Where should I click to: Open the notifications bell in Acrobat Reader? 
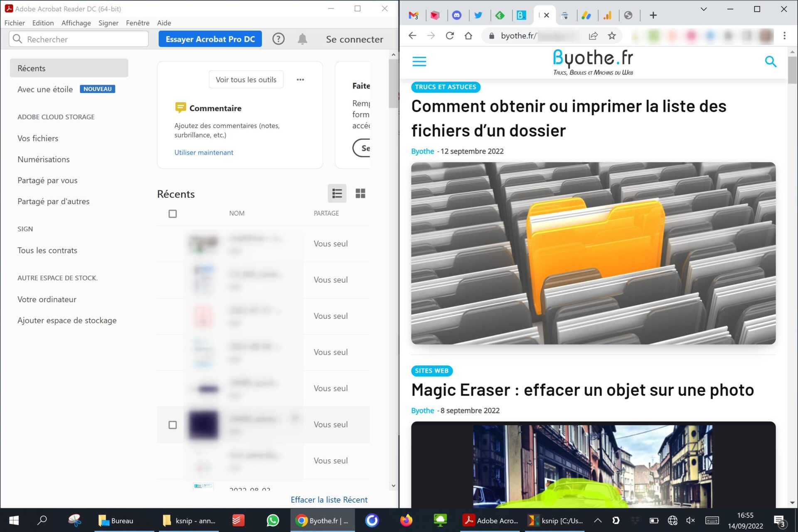point(302,39)
